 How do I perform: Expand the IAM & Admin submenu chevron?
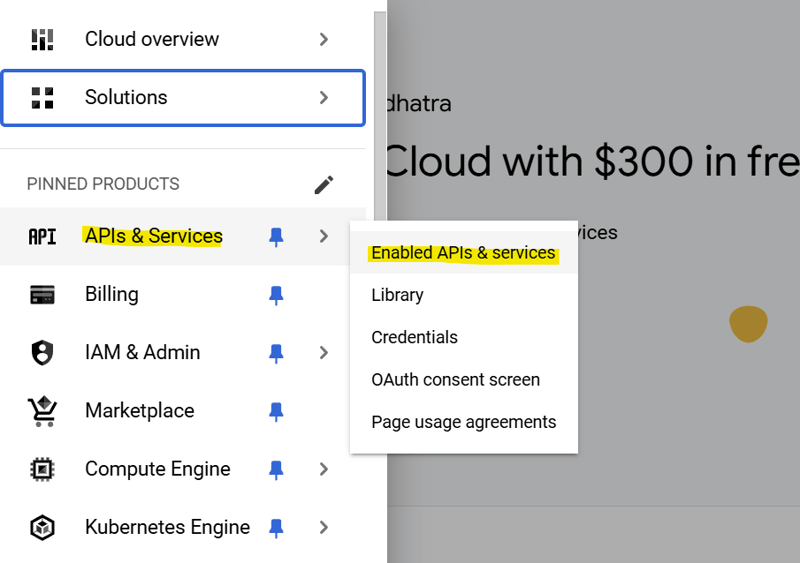pos(323,353)
